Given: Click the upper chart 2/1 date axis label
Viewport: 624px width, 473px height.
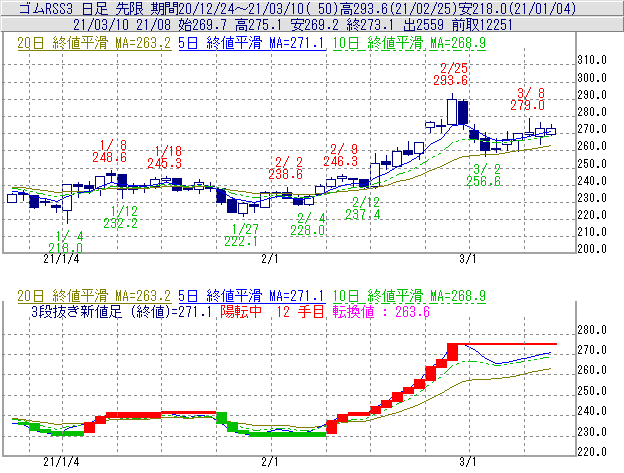Looking at the screenshot, I should [x=270, y=259].
